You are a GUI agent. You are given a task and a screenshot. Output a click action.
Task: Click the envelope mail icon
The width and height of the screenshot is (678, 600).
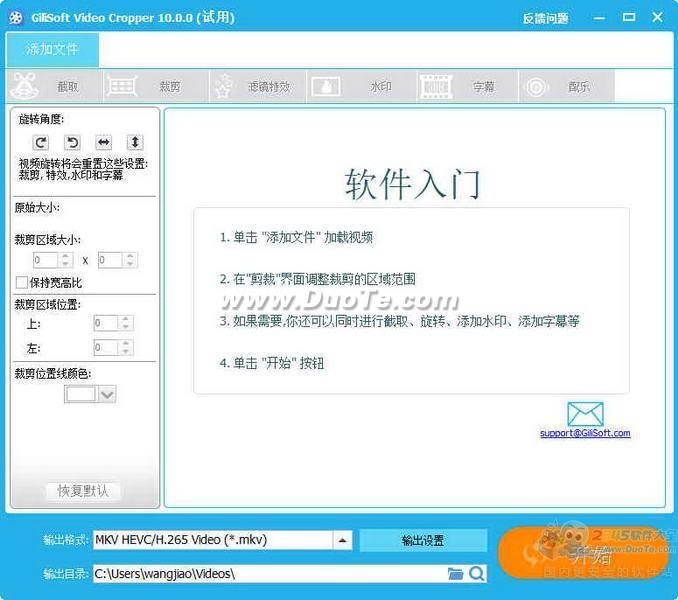[585, 414]
